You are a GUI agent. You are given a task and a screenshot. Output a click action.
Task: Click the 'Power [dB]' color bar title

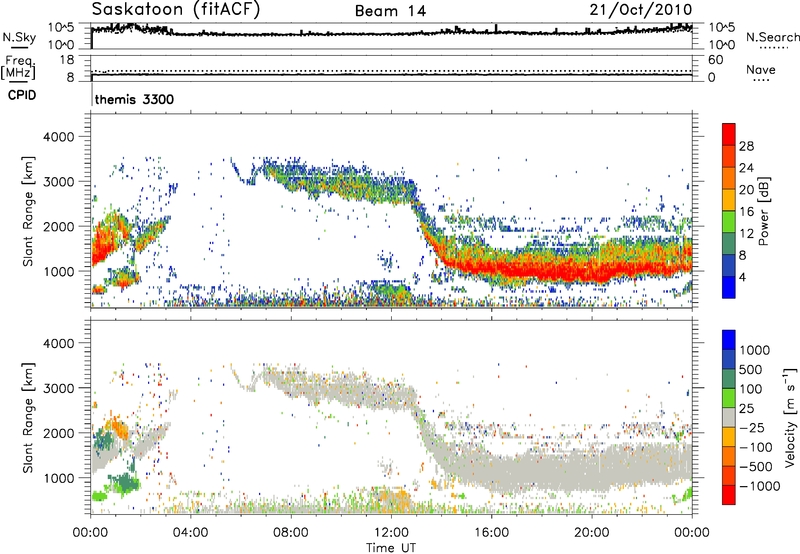pyautogui.click(x=764, y=211)
